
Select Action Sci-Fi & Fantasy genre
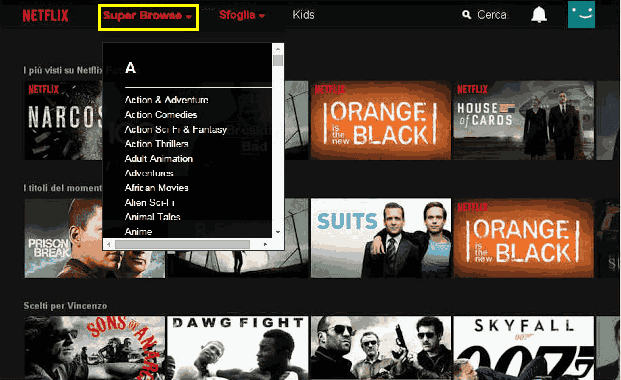(175, 130)
